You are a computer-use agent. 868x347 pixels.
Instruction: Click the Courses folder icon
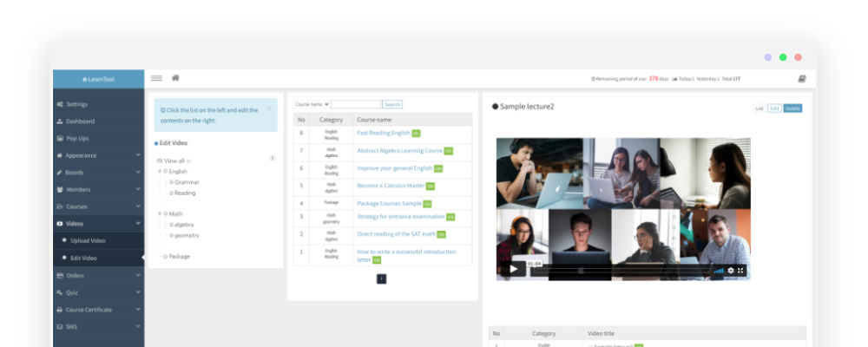point(60,206)
